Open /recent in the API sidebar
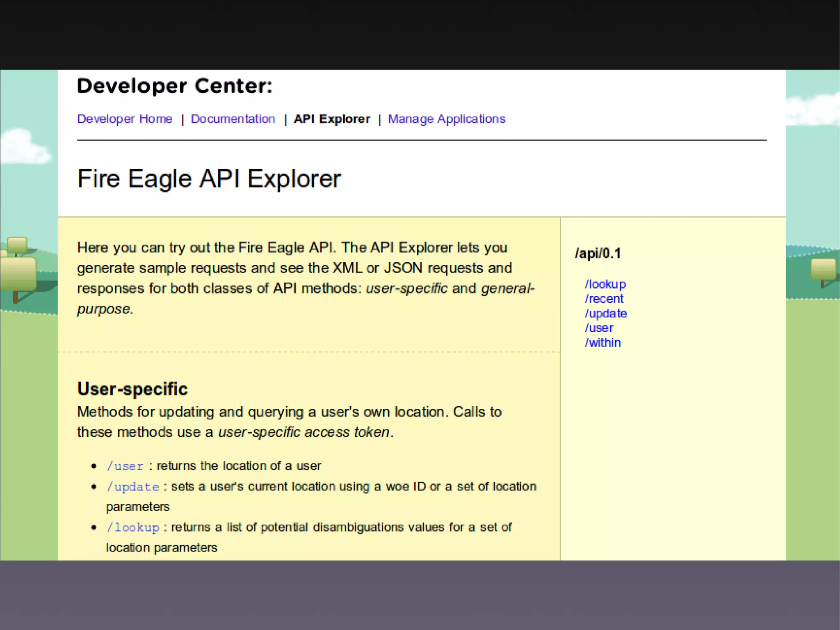 tap(604, 299)
